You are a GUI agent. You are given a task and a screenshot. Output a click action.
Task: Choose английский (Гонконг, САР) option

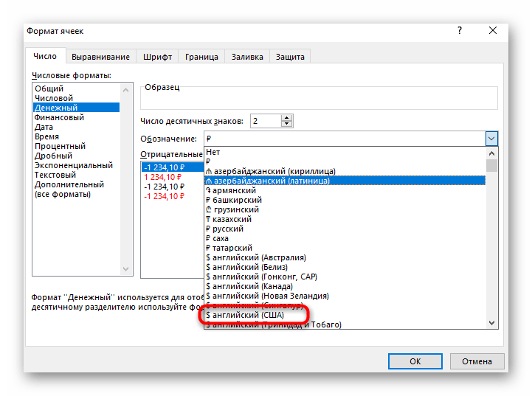[345, 277]
